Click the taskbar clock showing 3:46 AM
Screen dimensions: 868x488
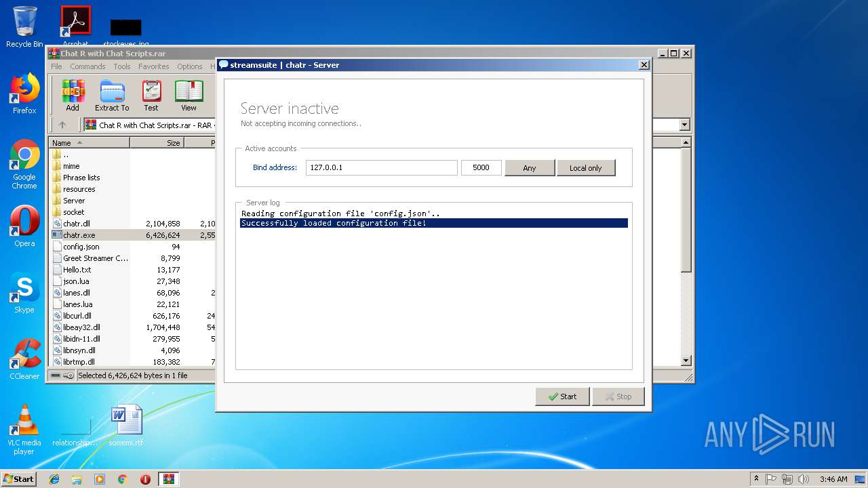point(833,479)
